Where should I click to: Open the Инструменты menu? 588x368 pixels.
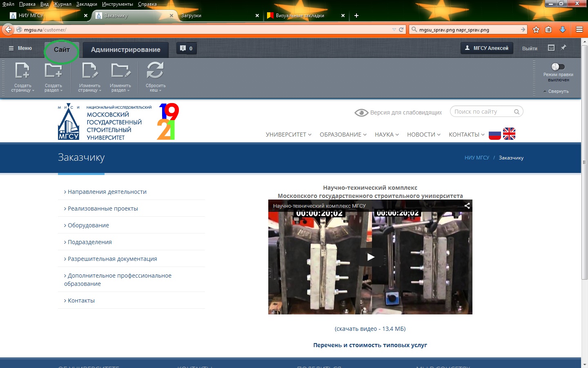(x=118, y=4)
